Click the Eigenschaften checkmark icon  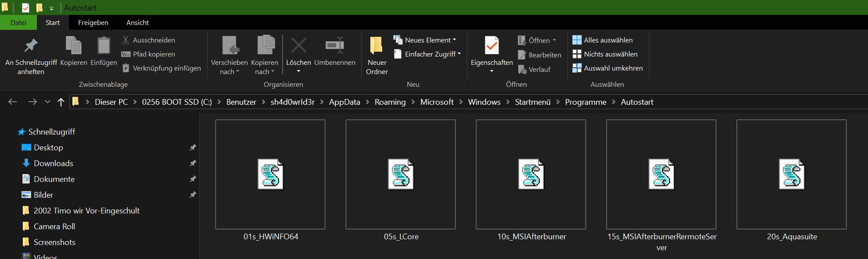coord(492,46)
